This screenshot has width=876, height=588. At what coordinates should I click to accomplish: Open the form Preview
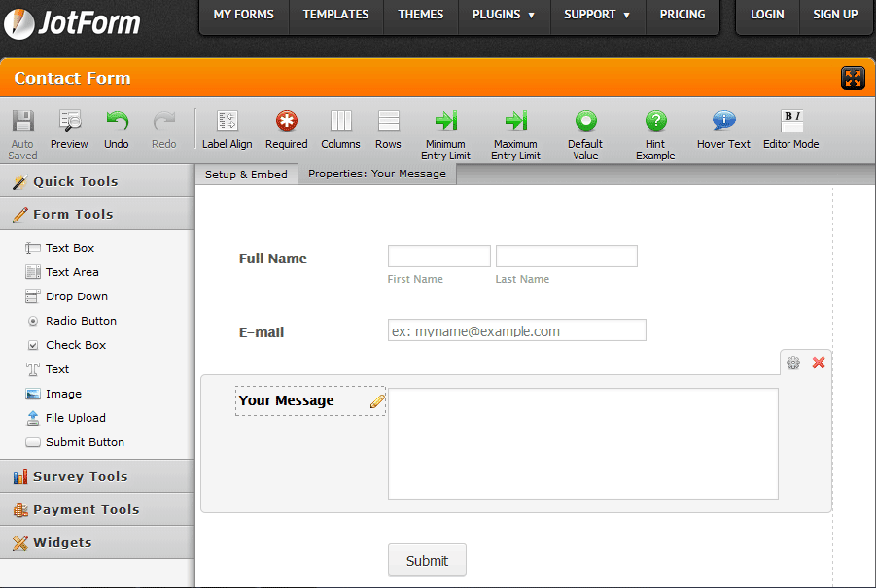tap(69, 129)
